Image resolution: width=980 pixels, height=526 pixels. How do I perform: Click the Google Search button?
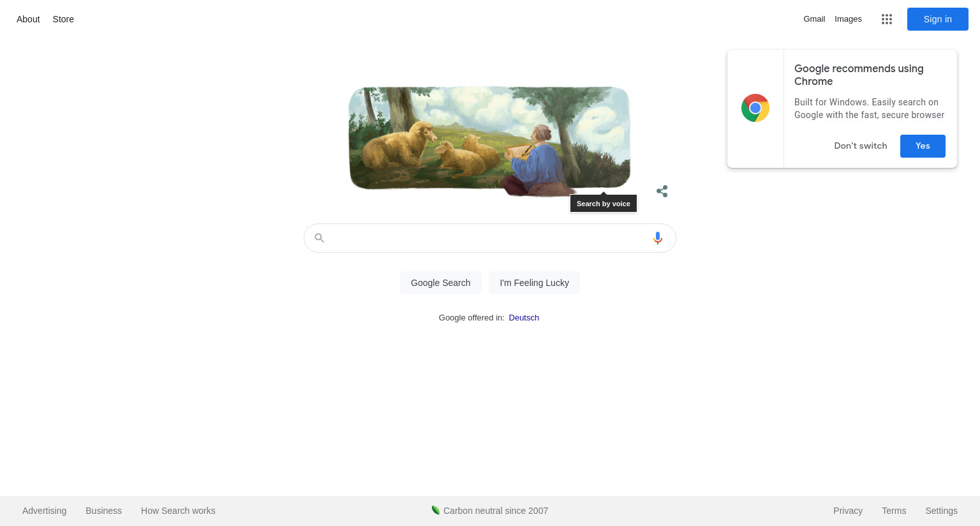[x=441, y=283]
